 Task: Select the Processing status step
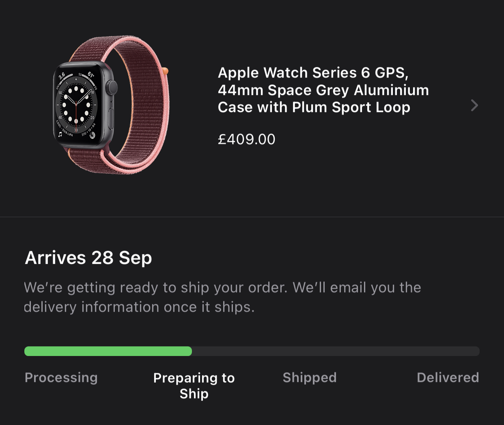click(x=61, y=378)
